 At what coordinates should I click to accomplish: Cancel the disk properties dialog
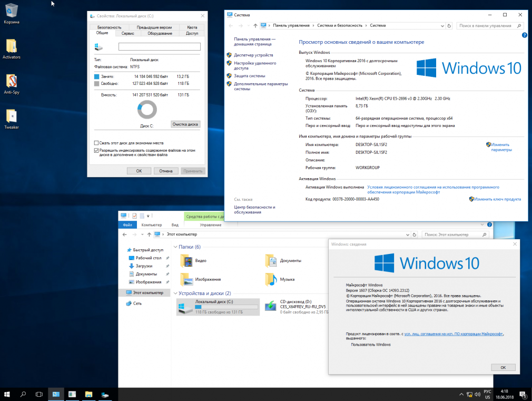point(166,171)
